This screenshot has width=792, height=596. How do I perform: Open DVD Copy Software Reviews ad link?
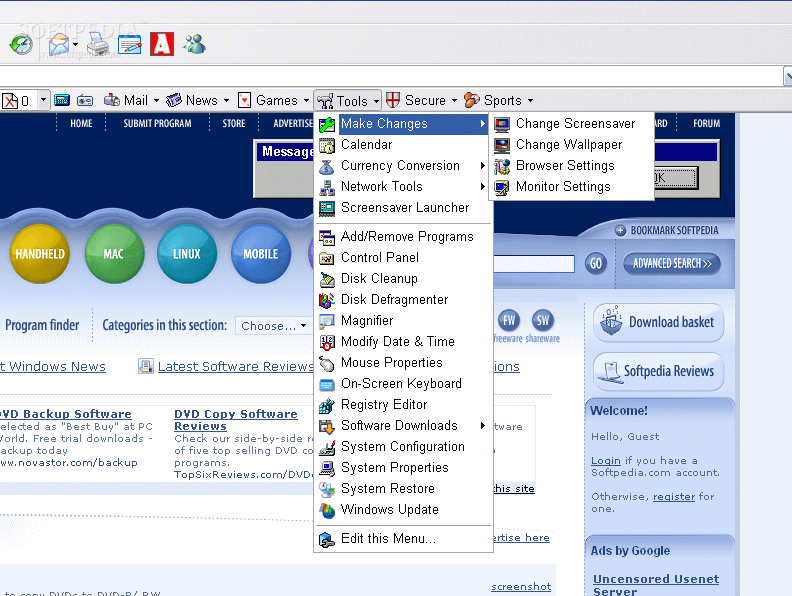tap(236, 420)
